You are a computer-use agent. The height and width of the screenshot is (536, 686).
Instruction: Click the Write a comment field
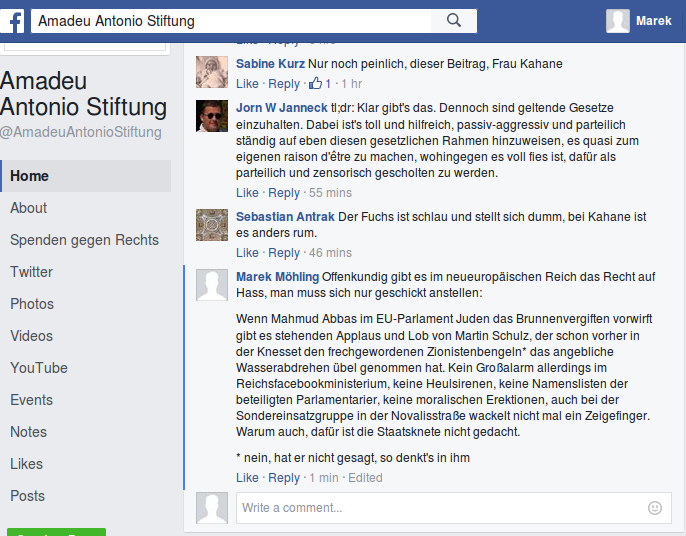tap(454, 508)
